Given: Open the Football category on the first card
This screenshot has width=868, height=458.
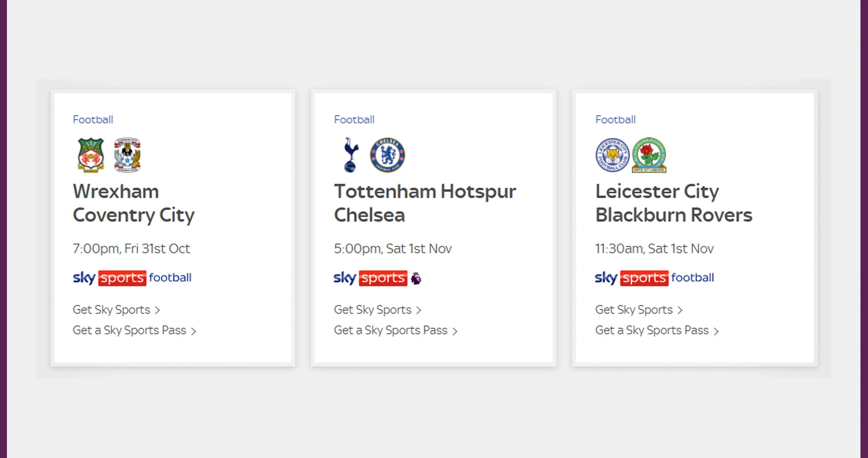Looking at the screenshot, I should click(92, 120).
